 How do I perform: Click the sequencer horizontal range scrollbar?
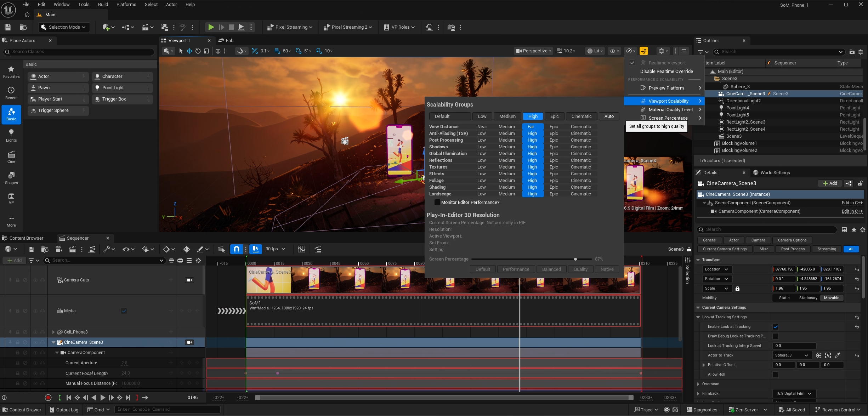click(444, 398)
